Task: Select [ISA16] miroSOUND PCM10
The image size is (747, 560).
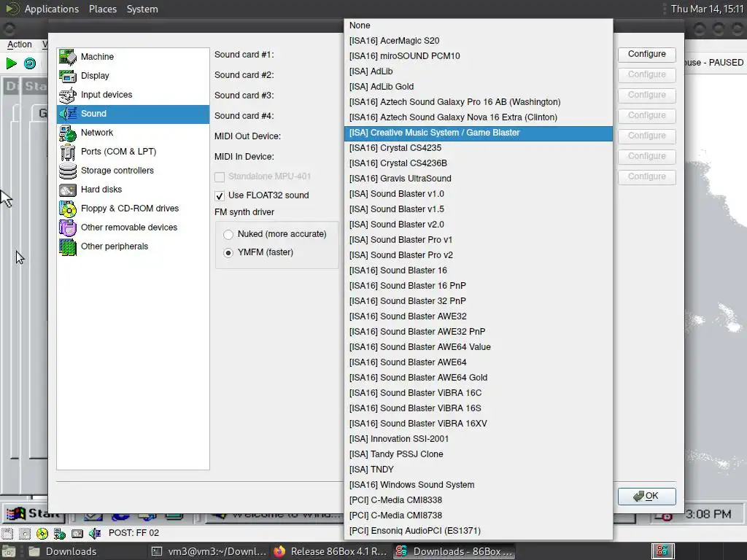Action: point(479,56)
